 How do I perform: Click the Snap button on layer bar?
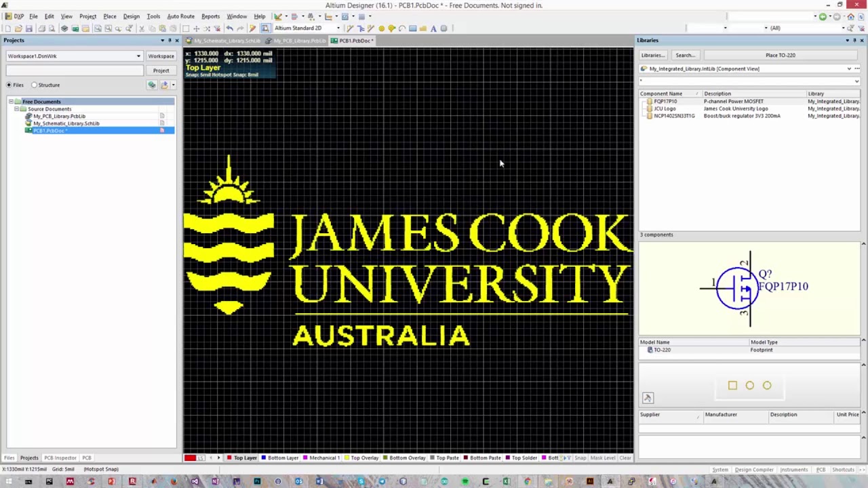click(x=580, y=458)
